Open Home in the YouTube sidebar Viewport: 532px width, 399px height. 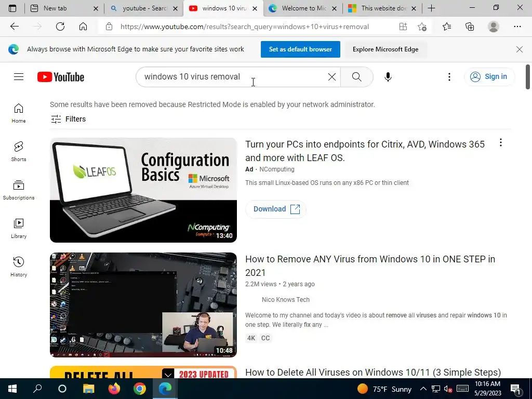tap(19, 113)
